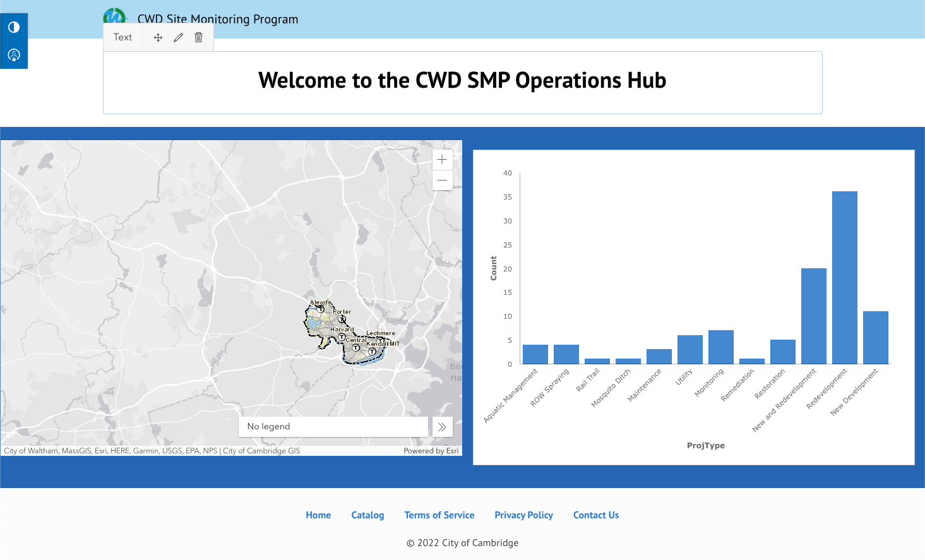Click the New and Redevelopment bar
Viewport: 925px width, 560px height.
tap(813, 316)
